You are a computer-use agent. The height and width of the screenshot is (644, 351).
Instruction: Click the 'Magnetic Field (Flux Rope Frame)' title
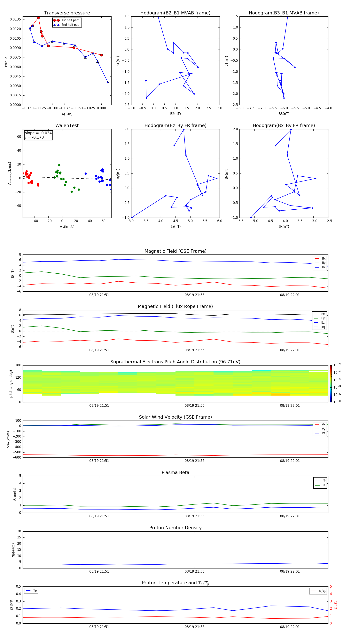coord(175,306)
